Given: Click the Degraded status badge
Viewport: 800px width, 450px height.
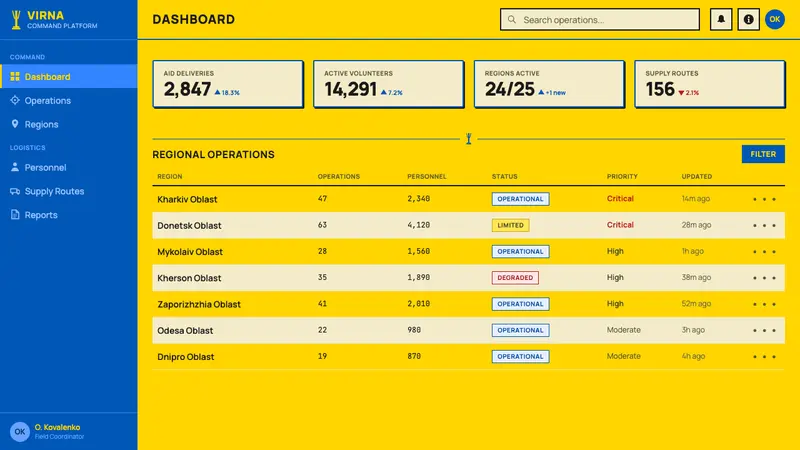Looking at the screenshot, I should tap(515, 278).
